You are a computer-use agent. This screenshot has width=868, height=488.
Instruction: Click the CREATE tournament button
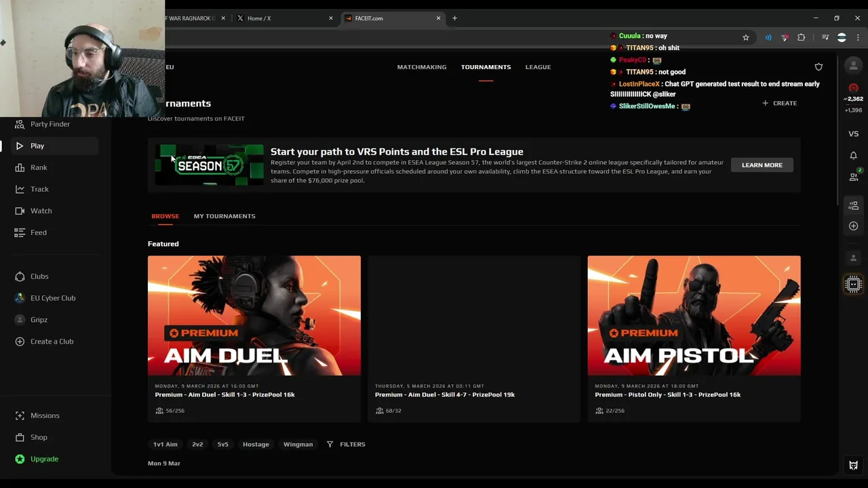pyautogui.click(x=779, y=103)
